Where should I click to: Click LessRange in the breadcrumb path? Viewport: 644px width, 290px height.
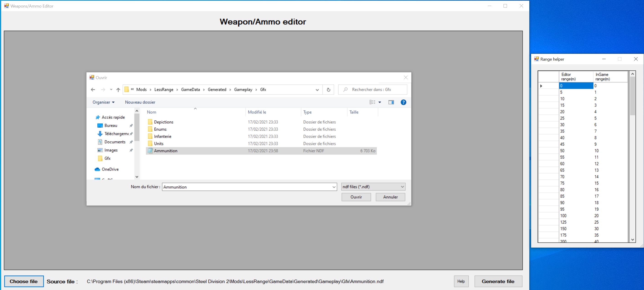coord(164,90)
